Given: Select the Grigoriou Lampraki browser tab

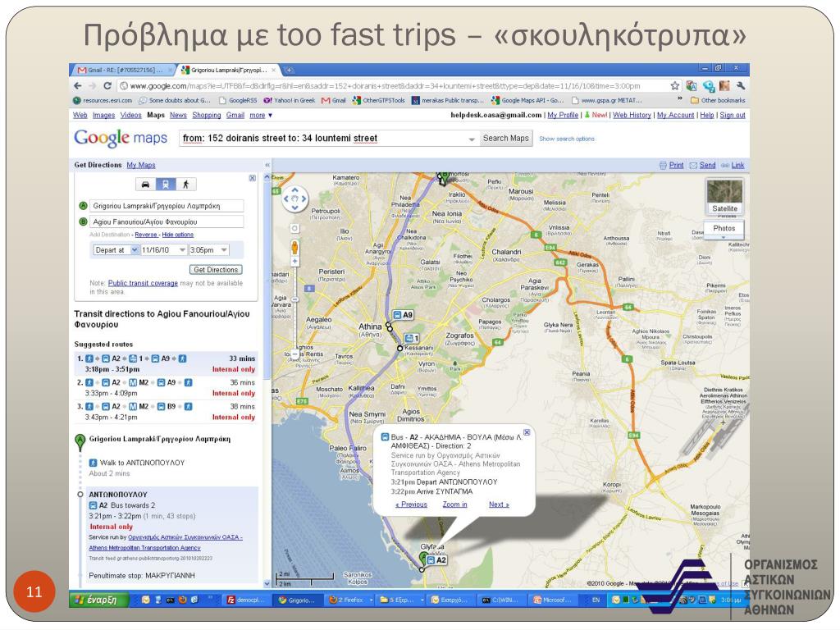Looking at the screenshot, I should click(x=229, y=71).
